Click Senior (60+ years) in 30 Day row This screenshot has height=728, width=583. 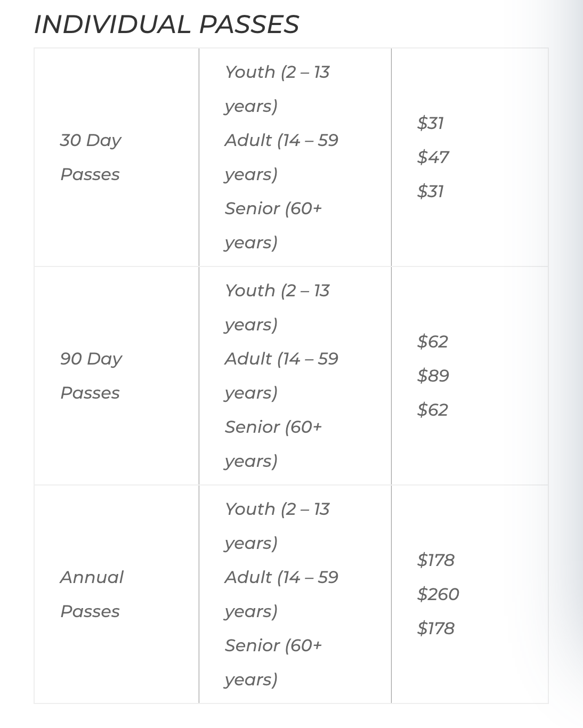click(273, 225)
